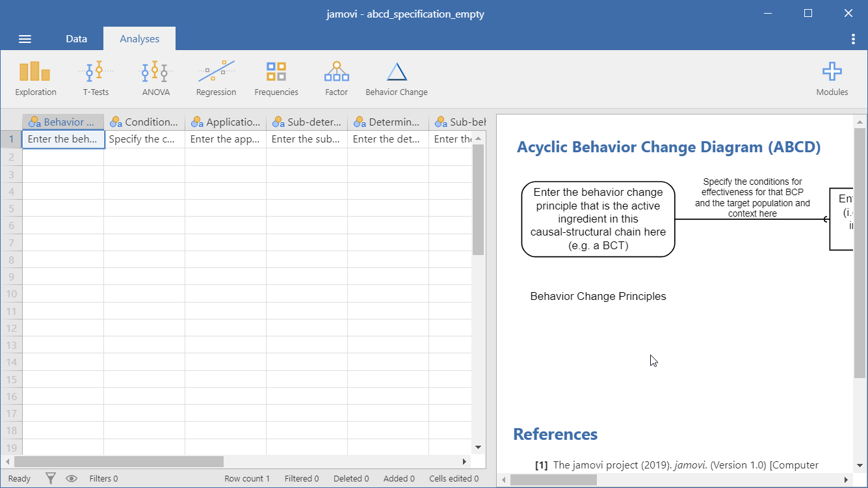The height and width of the screenshot is (488, 868).
Task: Click the 'Filters 0' status entry
Action: tap(103, 479)
